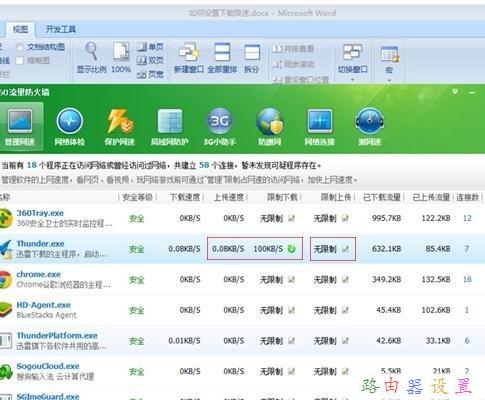Viewport: 485px width, 400px height.
Task: Open the 网络连接 network connections view
Action: 320,127
